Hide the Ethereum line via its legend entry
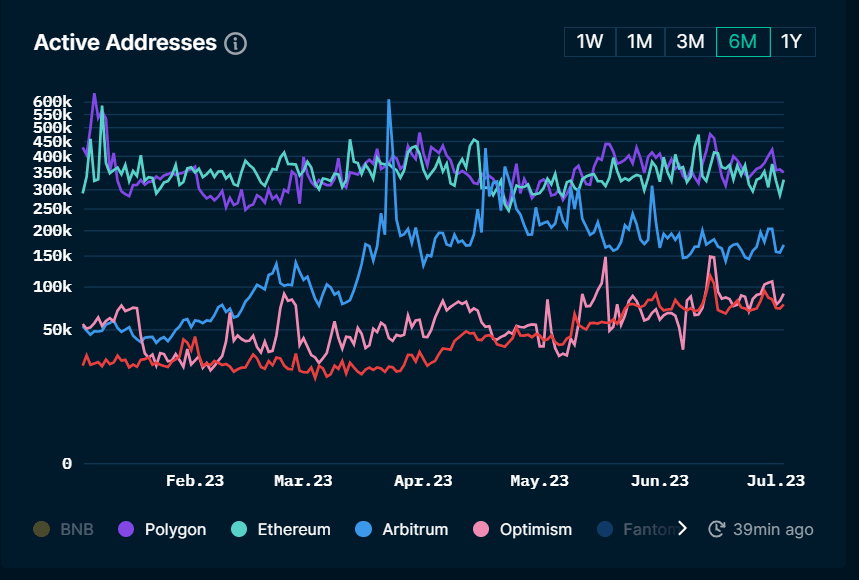The width and height of the screenshot is (859, 580). pos(280,529)
